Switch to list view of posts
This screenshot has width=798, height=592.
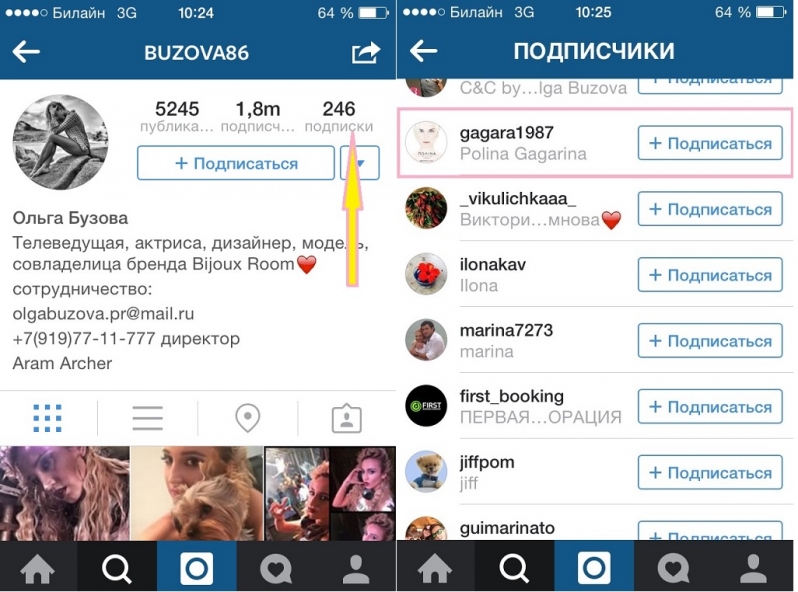click(x=148, y=418)
